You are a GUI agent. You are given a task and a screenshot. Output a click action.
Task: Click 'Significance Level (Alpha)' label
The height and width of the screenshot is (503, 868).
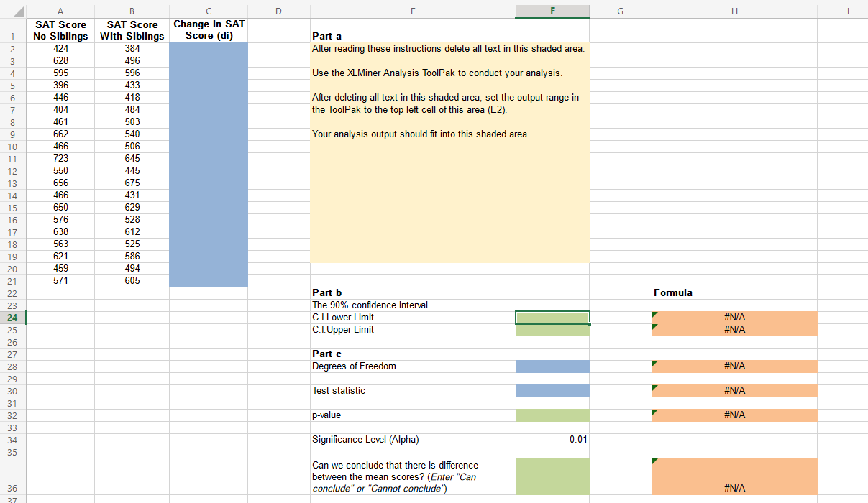click(x=365, y=440)
